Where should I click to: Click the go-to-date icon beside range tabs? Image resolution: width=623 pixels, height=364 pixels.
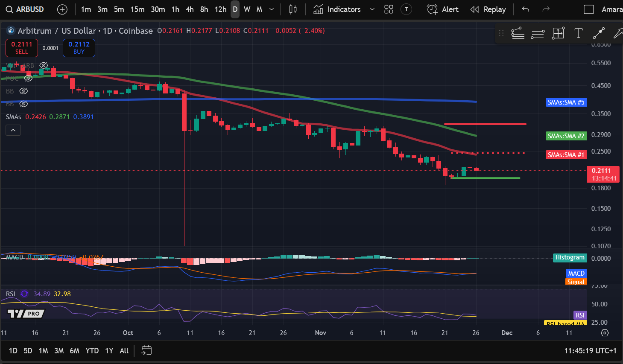pyautogui.click(x=146, y=350)
